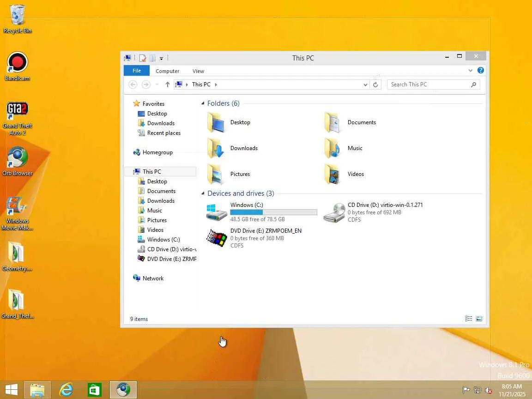Collapse the Devices and drives (3) group

click(x=203, y=193)
